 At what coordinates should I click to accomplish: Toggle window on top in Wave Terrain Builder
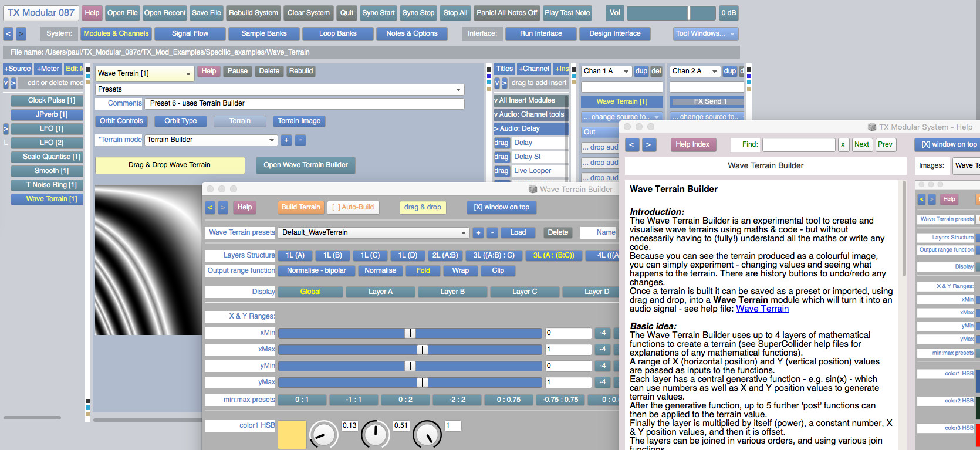[502, 207]
